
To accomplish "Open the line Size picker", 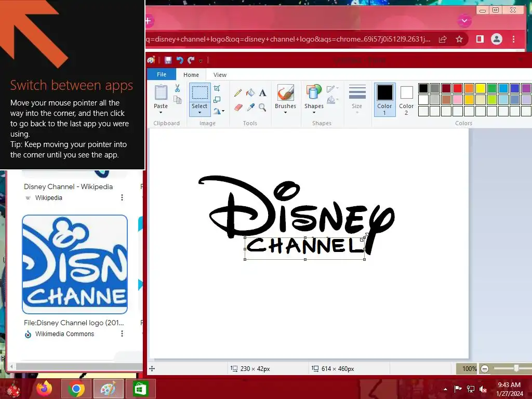I will point(357,98).
